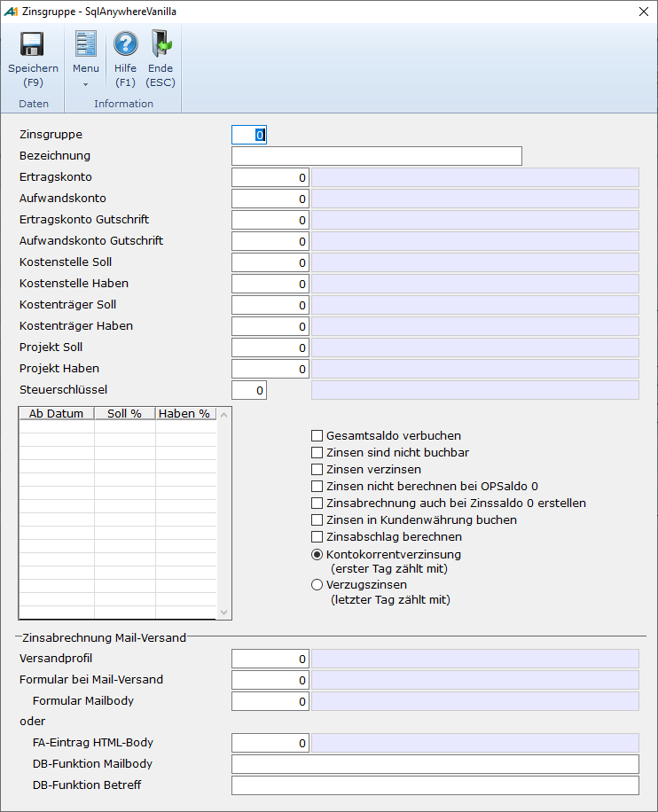Toggle the Zinsen verzinsen checkbox
This screenshot has height=812, width=658.
click(317, 469)
